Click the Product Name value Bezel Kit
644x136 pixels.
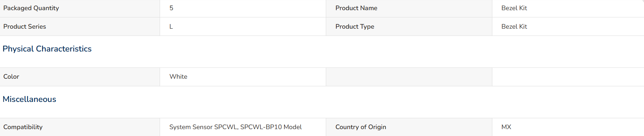[514, 8]
